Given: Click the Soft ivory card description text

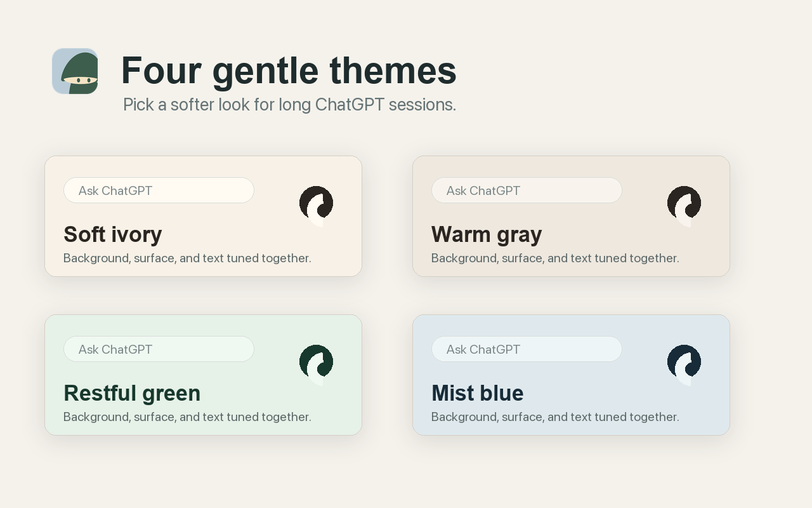Looking at the screenshot, I should [187, 258].
